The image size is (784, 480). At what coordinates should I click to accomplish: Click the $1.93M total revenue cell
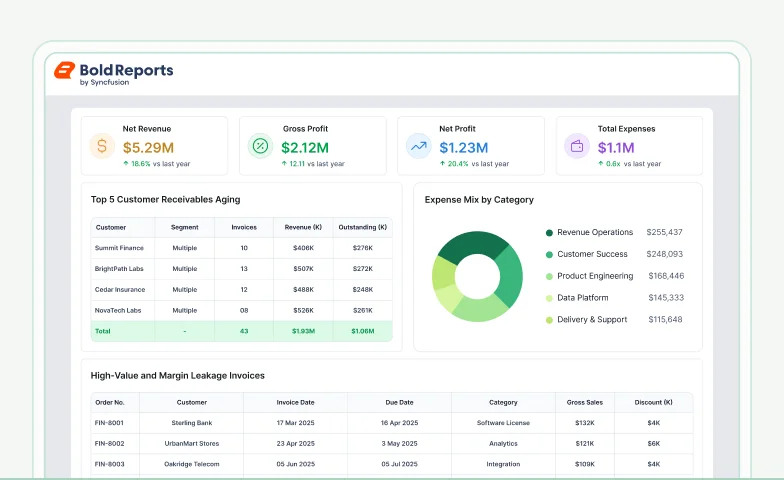(x=304, y=331)
